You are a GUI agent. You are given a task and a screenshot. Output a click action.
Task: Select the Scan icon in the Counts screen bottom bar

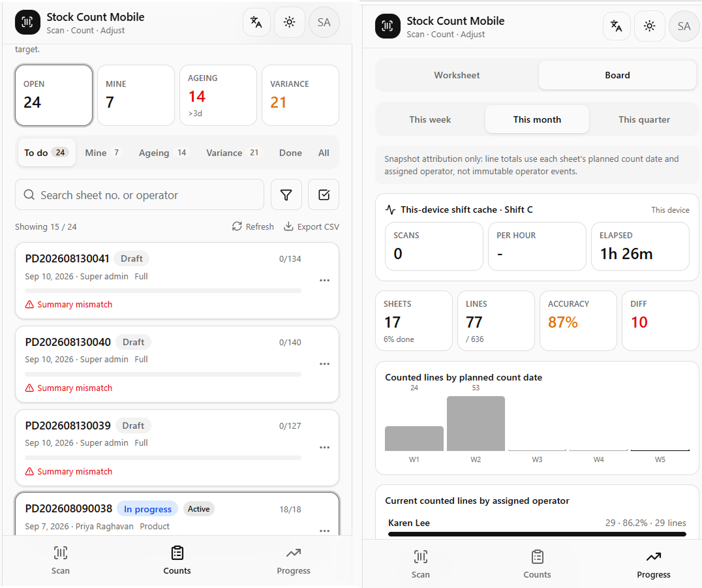[61, 553]
